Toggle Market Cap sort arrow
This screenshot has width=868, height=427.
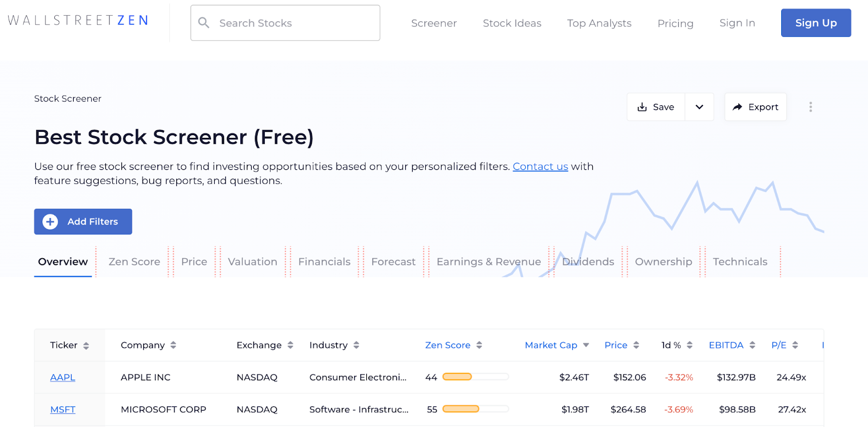[586, 345]
